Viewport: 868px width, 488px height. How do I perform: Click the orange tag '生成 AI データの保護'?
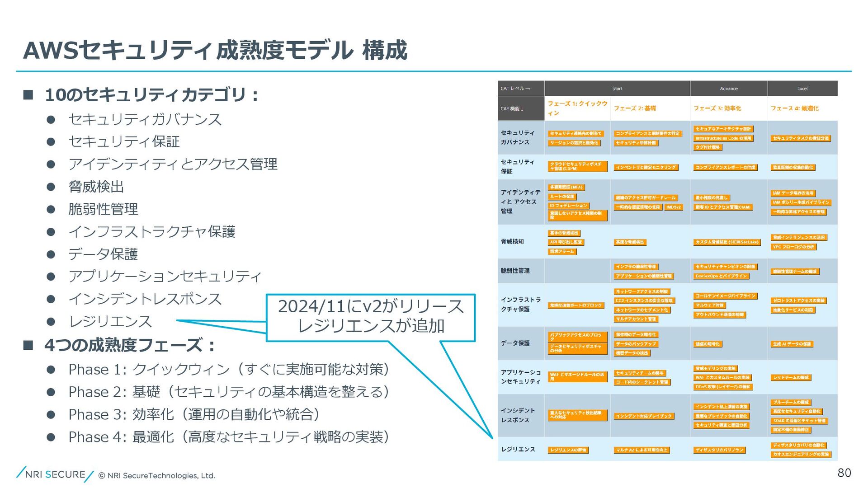click(792, 344)
